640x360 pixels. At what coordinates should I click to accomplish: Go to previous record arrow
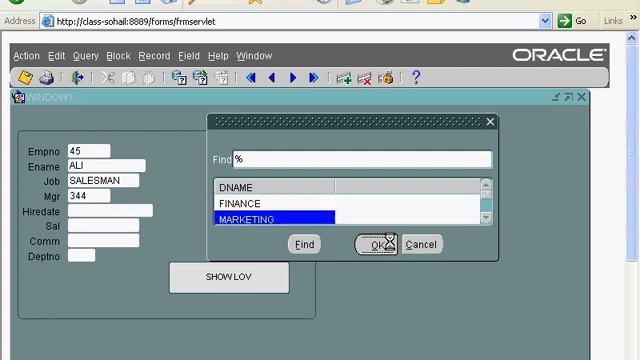(272, 78)
